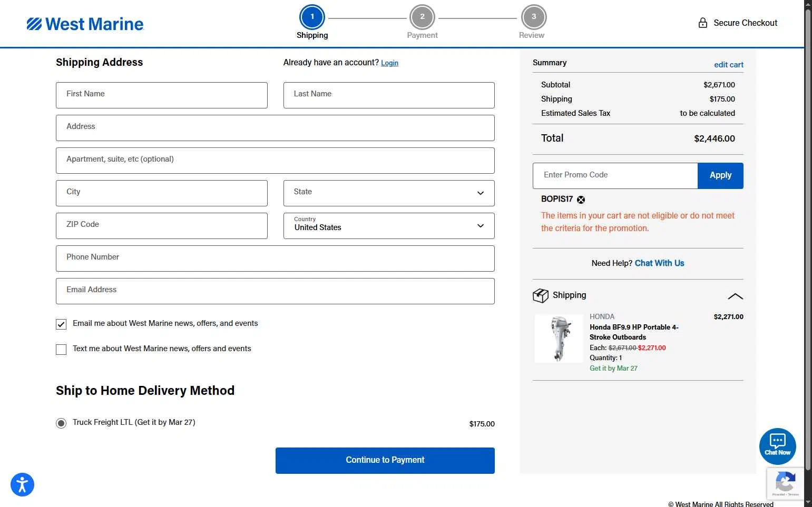This screenshot has width=812, height=507.
Task: Open the Country dropdown
Action: point(389,226)
